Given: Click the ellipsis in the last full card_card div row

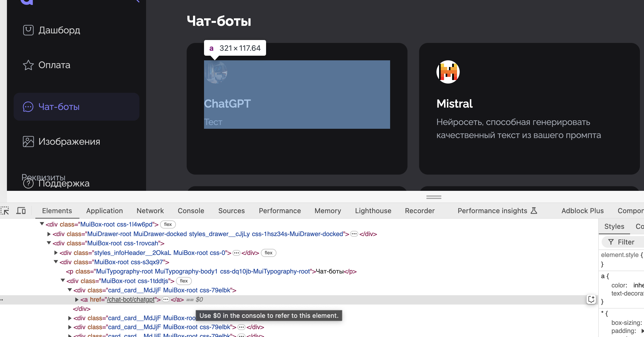Looking at the screenshot, I should 241,327.
